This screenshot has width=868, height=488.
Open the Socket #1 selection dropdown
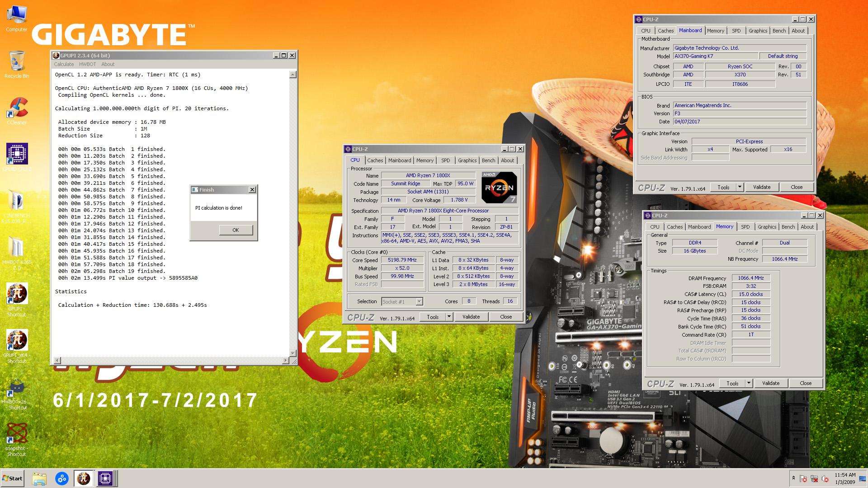pos(402,301)
